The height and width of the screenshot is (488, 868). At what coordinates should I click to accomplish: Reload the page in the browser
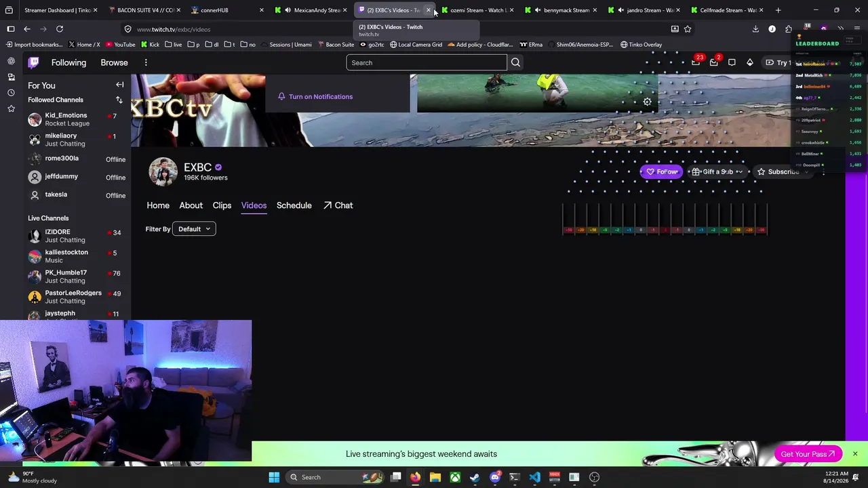[x=60, y=29]
